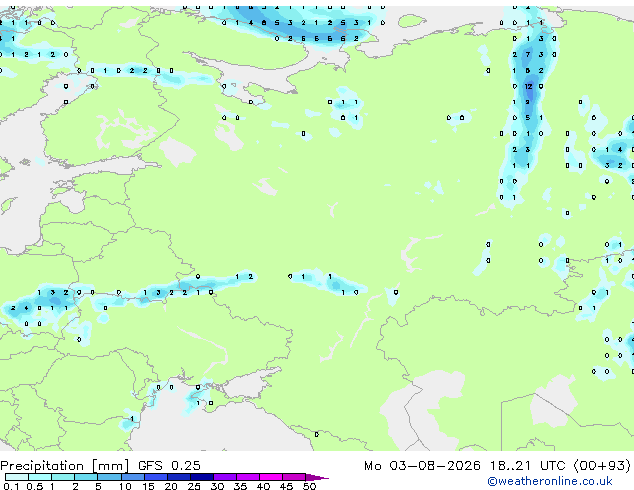Click the '0.5' legend scale label
634x490 pixels.
35,486
